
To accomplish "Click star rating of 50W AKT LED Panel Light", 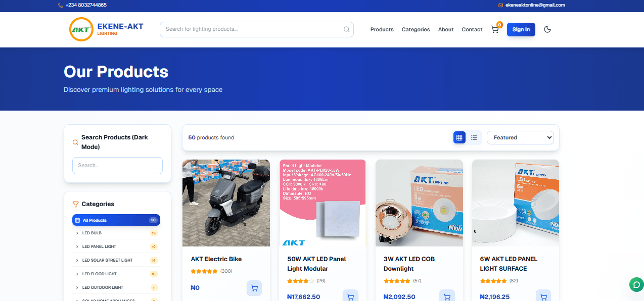I will tap(301, 281).
